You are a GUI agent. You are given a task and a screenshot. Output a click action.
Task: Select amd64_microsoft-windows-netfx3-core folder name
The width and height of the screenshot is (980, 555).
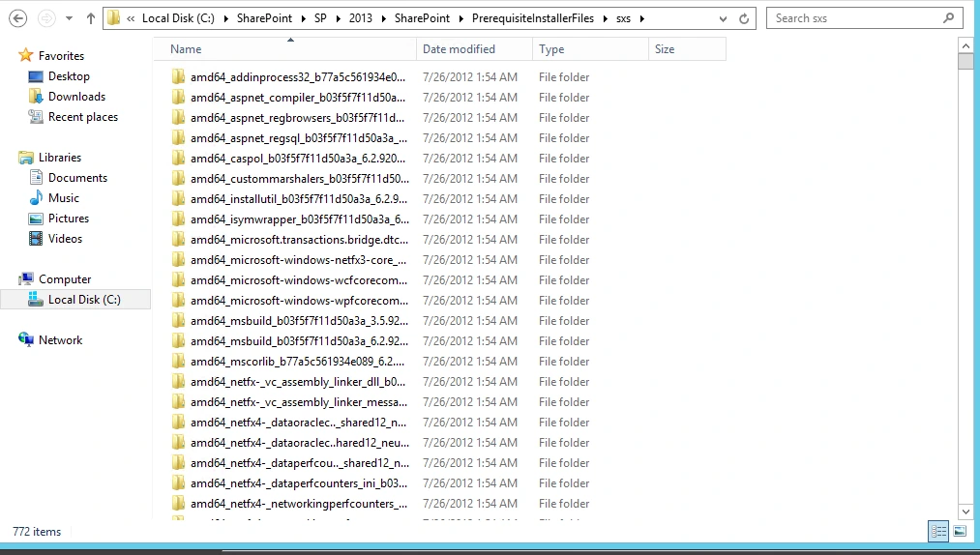pos(298,259)
